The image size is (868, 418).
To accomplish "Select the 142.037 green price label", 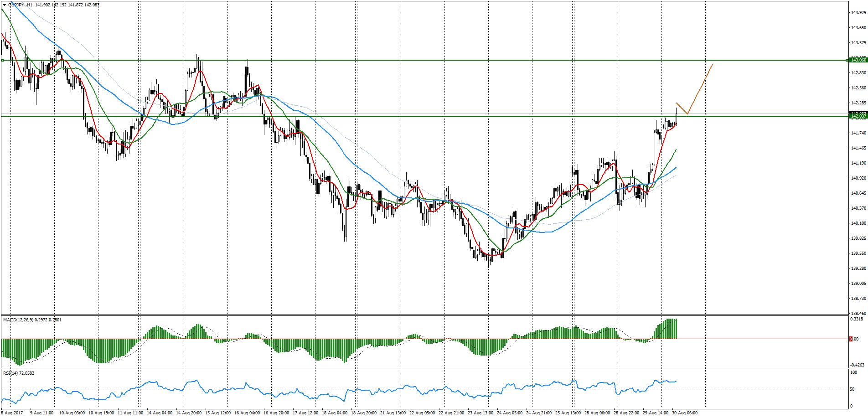I will (858, 116).
